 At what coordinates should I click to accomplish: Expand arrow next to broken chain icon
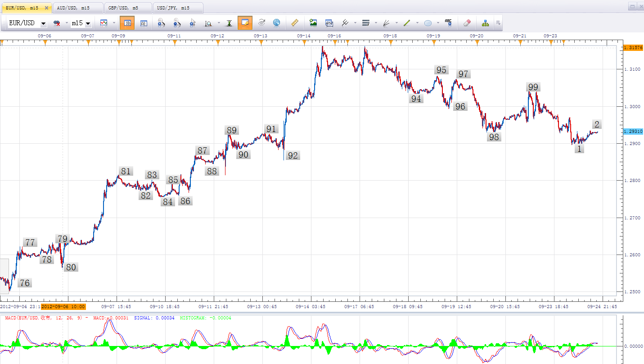point(67,23)
